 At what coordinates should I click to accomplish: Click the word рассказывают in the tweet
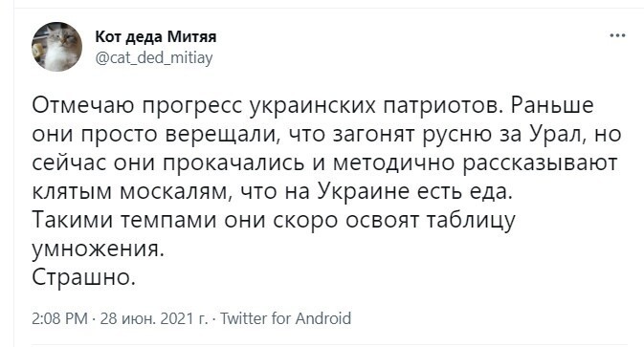point(540,163)
